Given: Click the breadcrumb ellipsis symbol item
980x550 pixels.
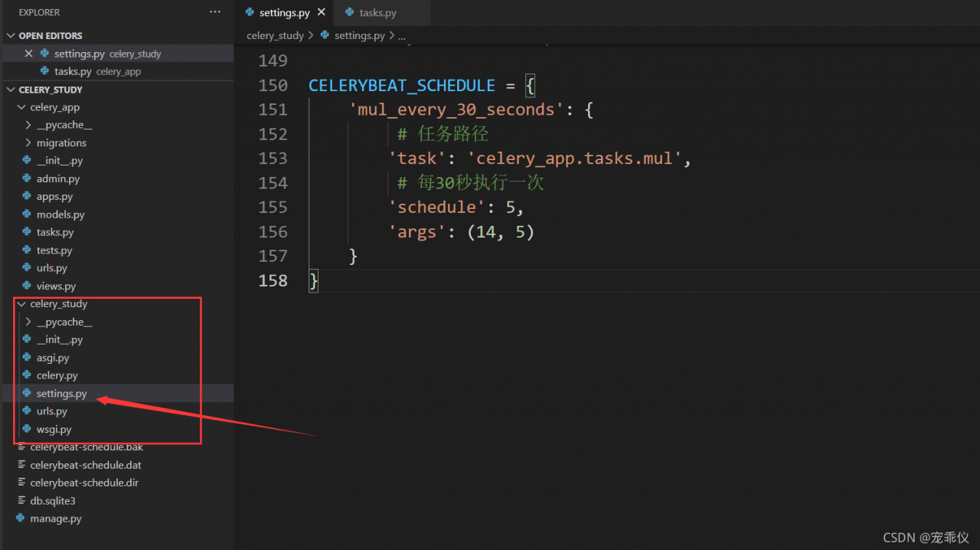Looking at the screenshot, I should tap(401, 36).
